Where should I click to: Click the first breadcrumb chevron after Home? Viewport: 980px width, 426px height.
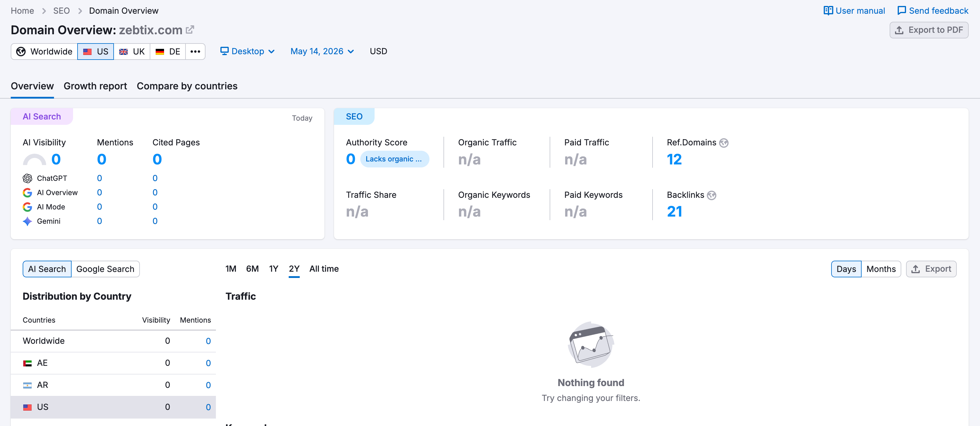point(44,11)
